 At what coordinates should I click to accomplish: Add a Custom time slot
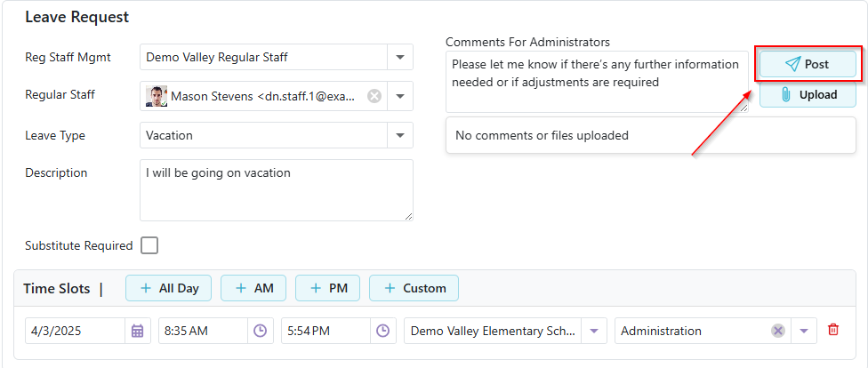(x=414, y=288)
